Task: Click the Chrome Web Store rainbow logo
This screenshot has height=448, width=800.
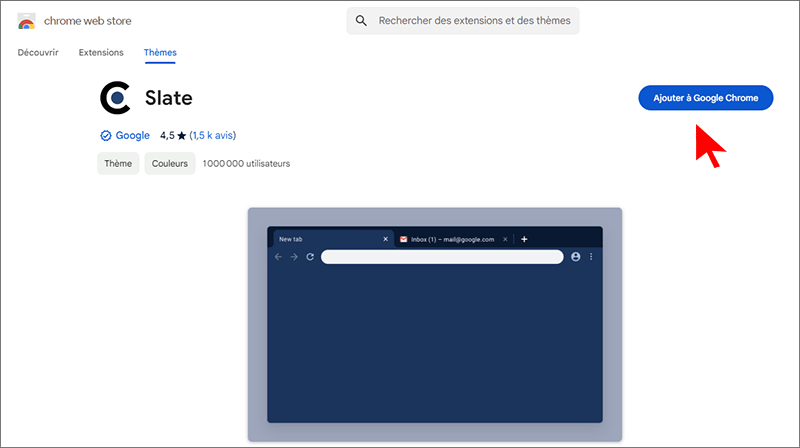Action: [27, 21]
